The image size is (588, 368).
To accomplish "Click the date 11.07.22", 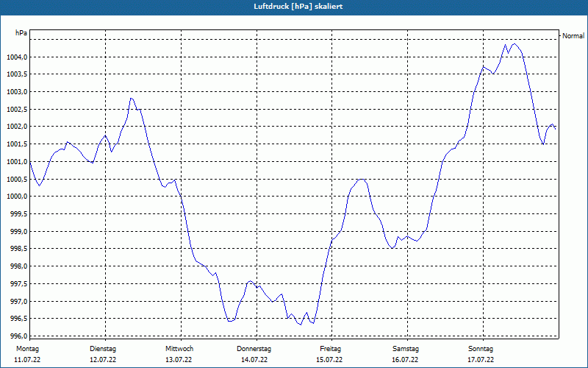I will (27, 360).
